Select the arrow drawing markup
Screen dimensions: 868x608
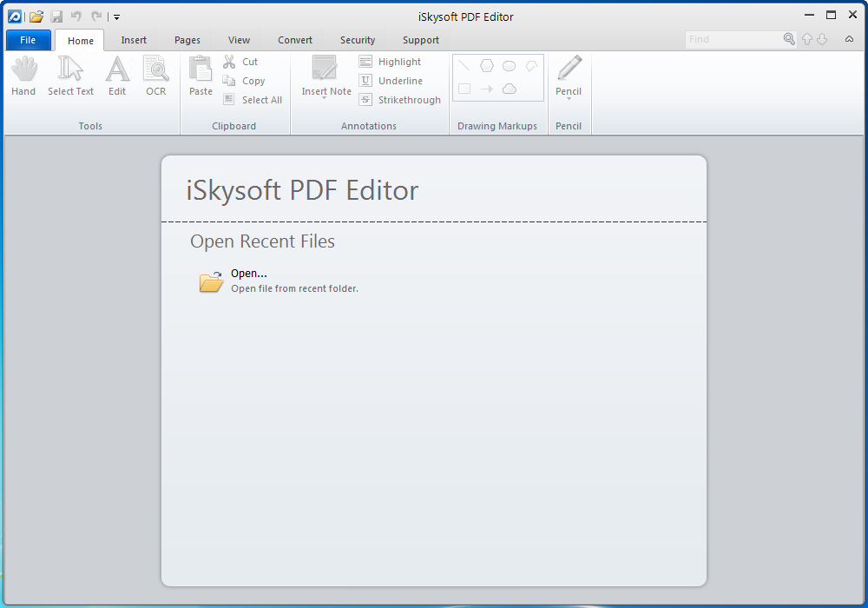pyautogui.click(x=487, y=88)
